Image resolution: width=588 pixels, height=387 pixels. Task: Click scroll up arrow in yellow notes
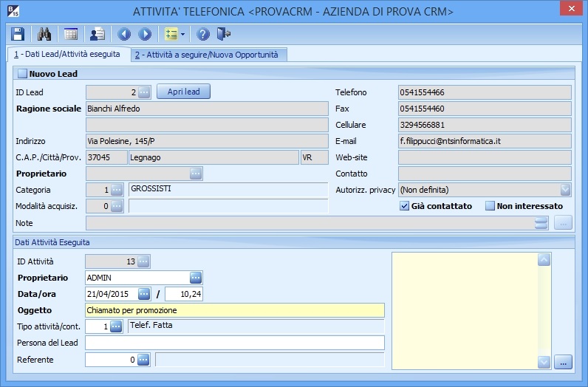tap(544, 259)
